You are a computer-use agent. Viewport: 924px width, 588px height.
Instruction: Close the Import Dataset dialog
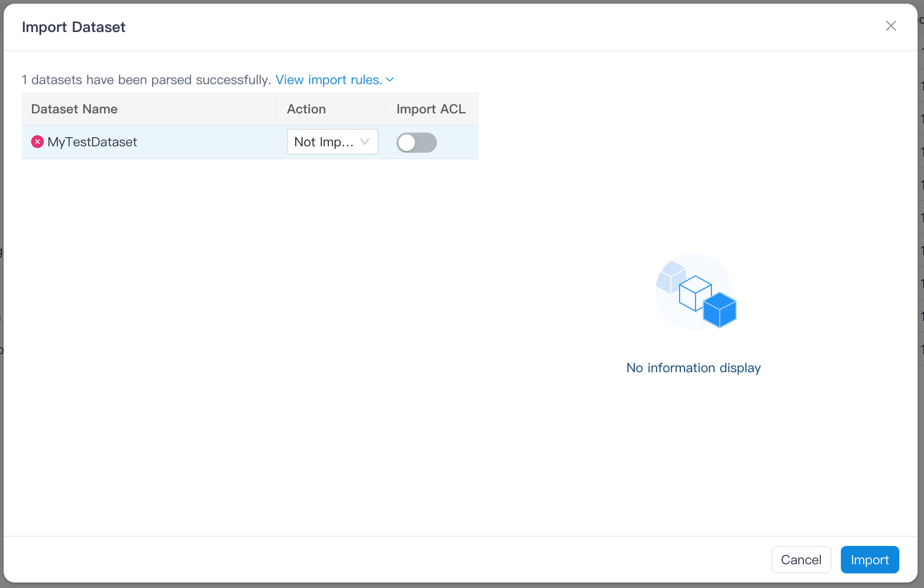click(x=891, y=26)
